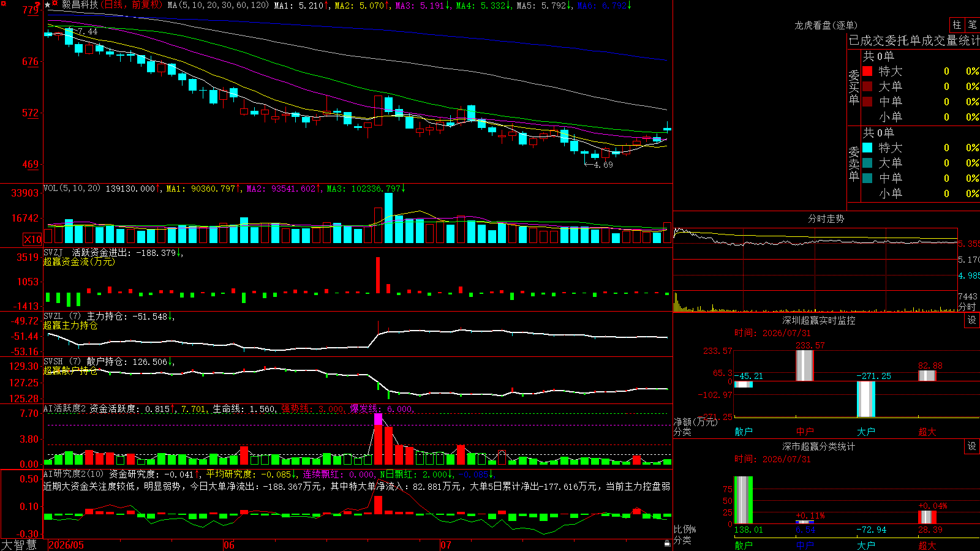Click the 时间: 2026/07/31 label in 深圳超赢实时监控
980x551 pixels.
coord(772,333)
